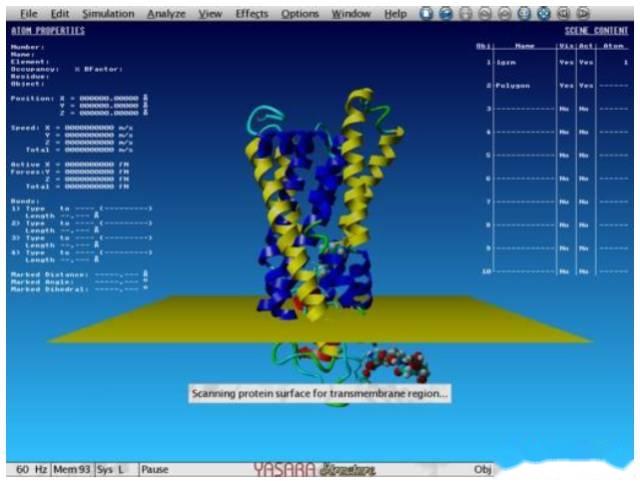Select the 1pzn object name
640x481 pixels.
click(x=506, y=62)
